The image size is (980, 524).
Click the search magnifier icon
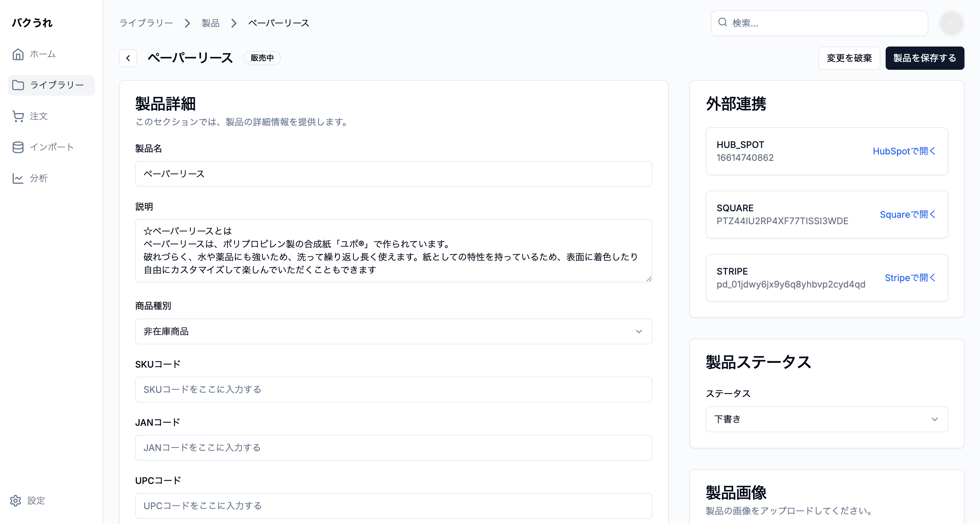point(722,22)
